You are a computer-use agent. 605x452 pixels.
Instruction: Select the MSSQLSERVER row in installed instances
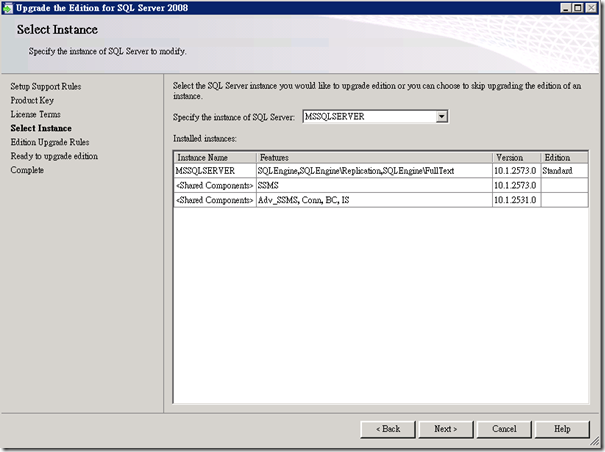pos(213,171)
